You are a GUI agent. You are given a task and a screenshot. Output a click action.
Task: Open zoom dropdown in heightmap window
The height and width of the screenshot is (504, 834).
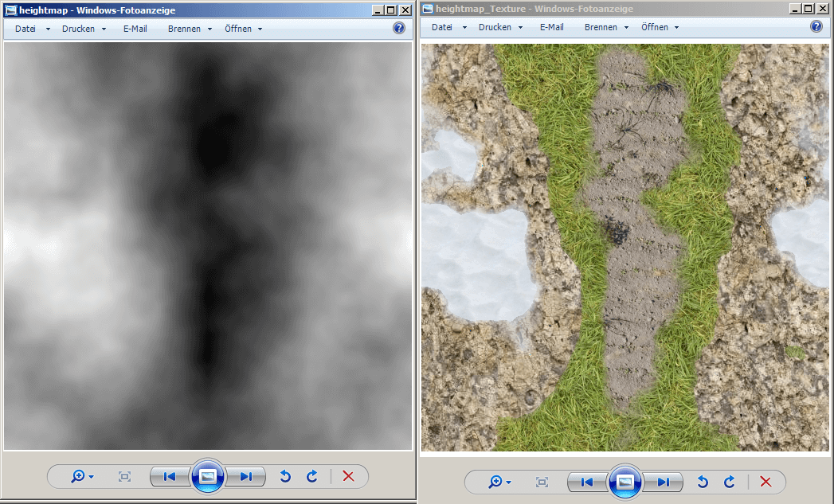point(82,476)
